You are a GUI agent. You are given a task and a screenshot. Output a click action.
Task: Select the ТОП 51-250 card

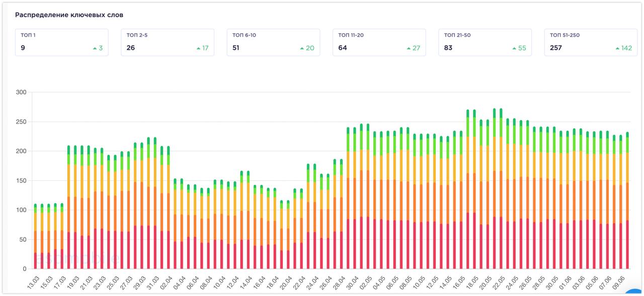pyautogui.click(x=590, y=42)
